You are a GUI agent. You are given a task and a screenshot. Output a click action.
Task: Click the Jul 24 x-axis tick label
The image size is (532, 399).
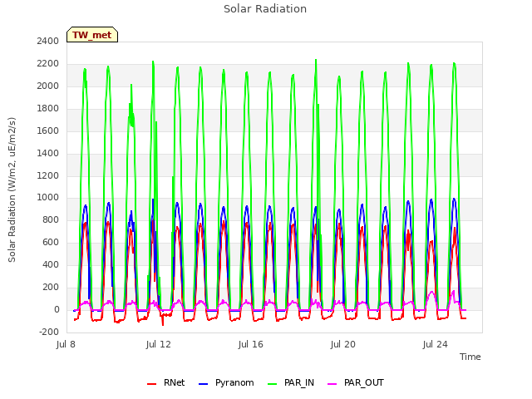click(x=436, y=344)
